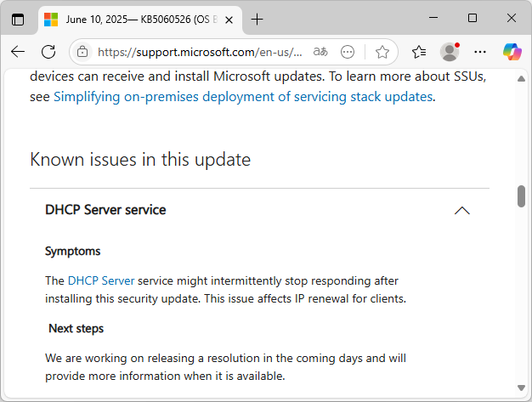Add this page to favorites
The image size is (532, 402).
tap(382, 52)
